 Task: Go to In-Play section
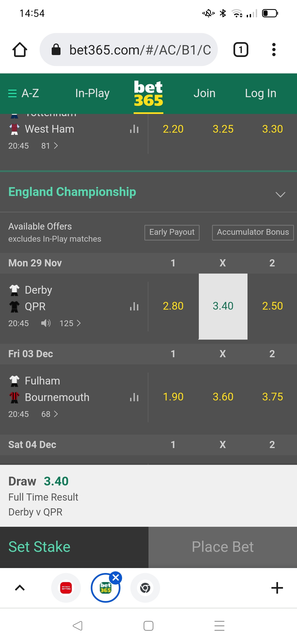(x=92, y=93)
